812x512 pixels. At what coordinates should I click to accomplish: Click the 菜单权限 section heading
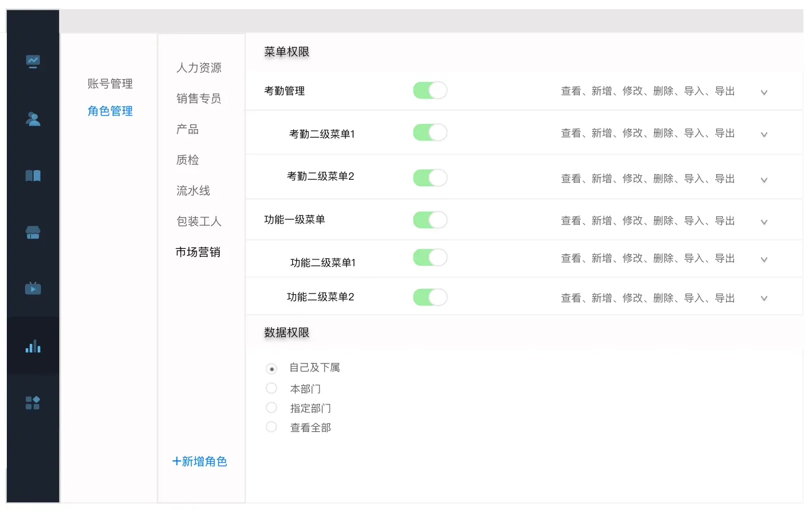tap(286, 52)
